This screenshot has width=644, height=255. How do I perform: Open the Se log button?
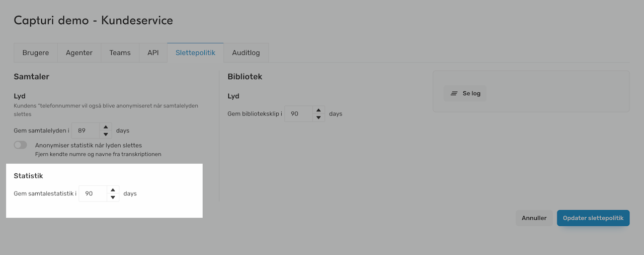coord(465,94)
